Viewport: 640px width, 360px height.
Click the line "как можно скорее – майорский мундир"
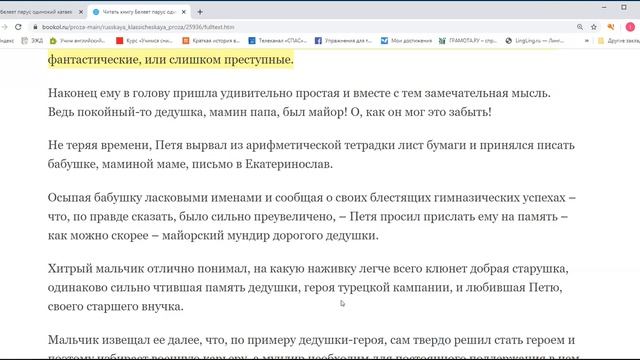[x=213, y=236]
